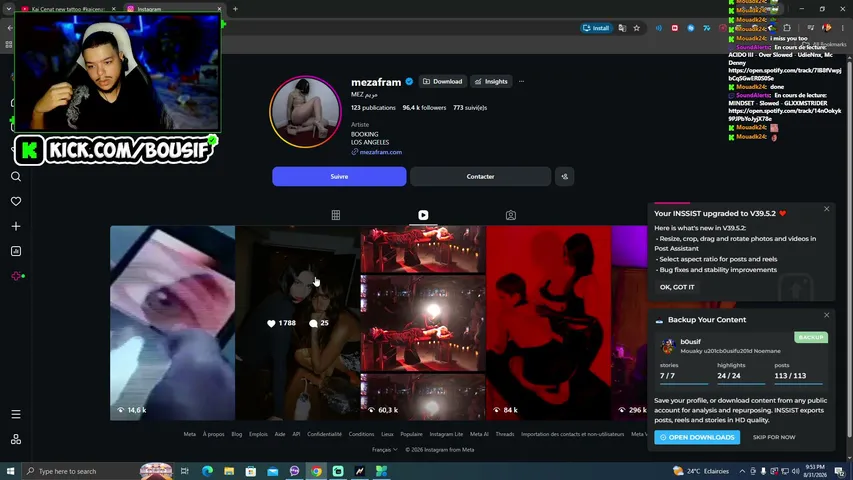This screenshot has width=853, height=480.
Task: Click SKIP FOR NOW
Action: point(774,437)
